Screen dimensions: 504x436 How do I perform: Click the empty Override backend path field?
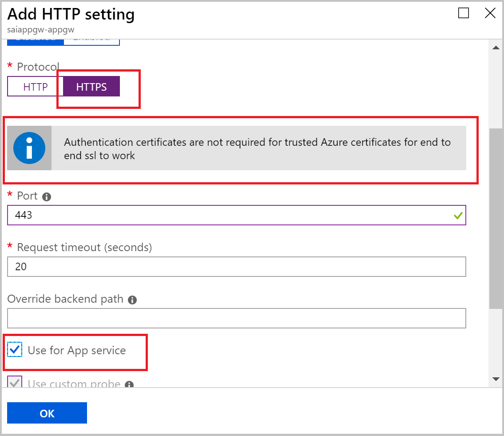(x=236, y=318)
